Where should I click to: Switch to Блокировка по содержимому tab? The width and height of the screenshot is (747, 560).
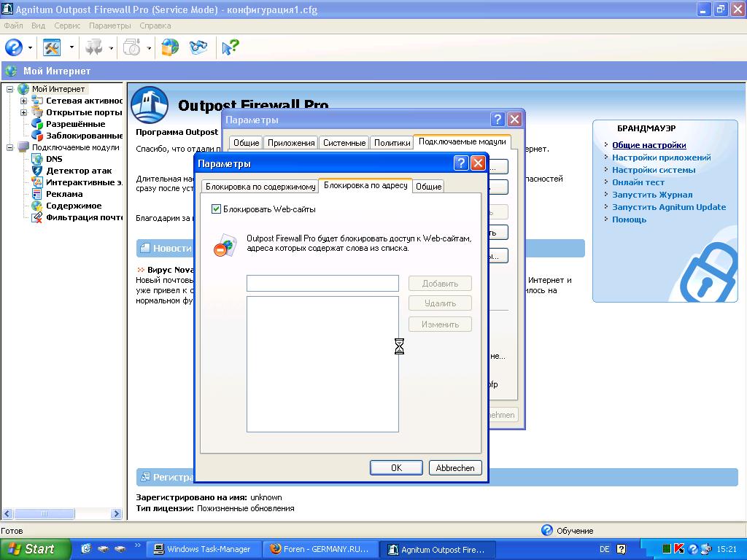click(x=260, y=187)
